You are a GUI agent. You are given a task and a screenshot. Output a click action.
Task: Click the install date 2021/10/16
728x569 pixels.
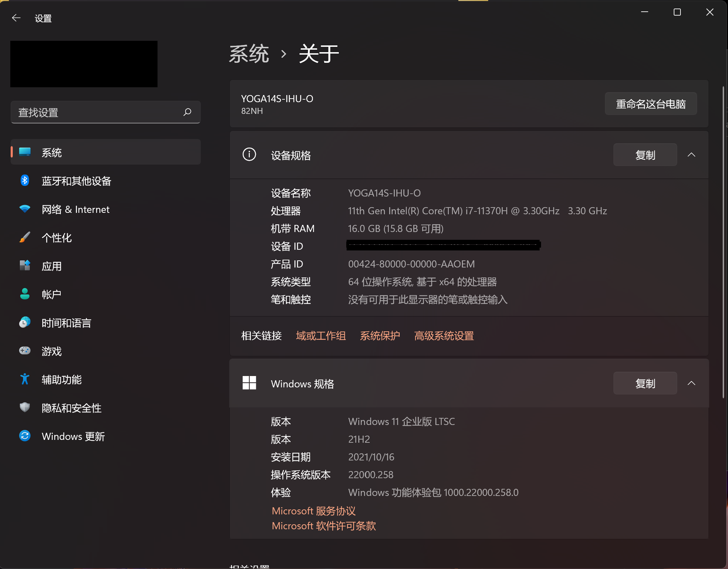[371, 457]
